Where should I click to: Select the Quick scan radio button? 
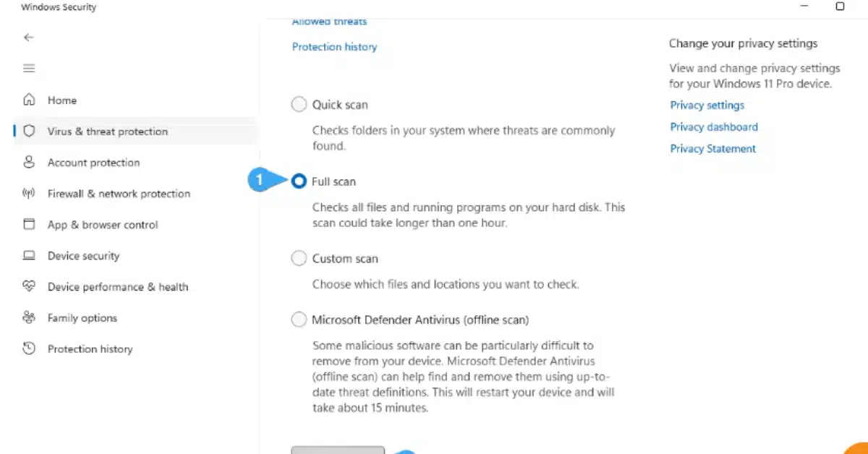pyautogui.click(x=299, y=105)
